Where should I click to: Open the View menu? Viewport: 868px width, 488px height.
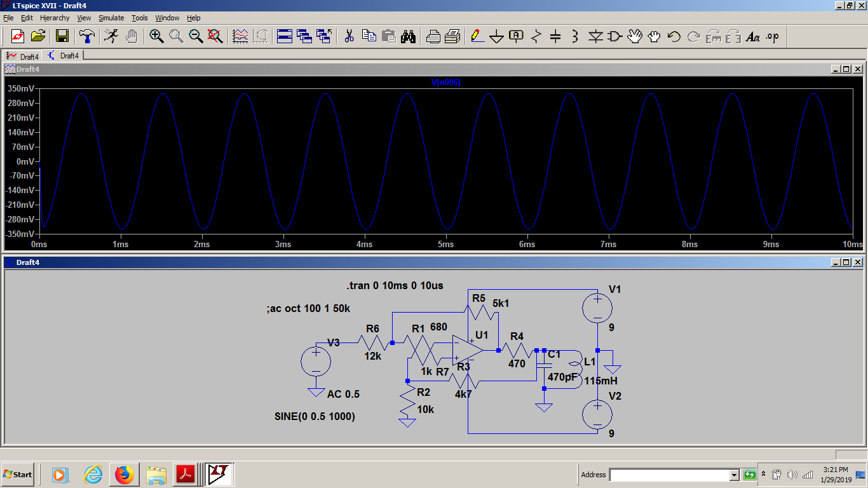click(85, 18)
